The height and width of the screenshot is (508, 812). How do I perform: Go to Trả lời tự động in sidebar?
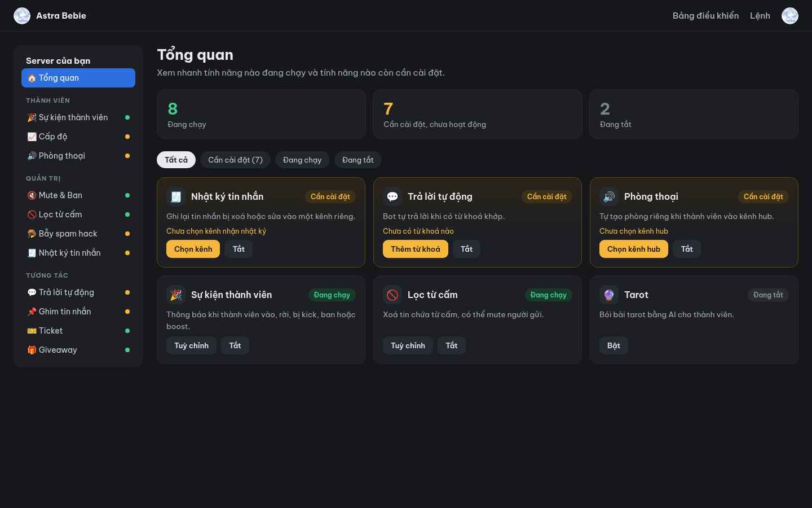coord(78,292)
